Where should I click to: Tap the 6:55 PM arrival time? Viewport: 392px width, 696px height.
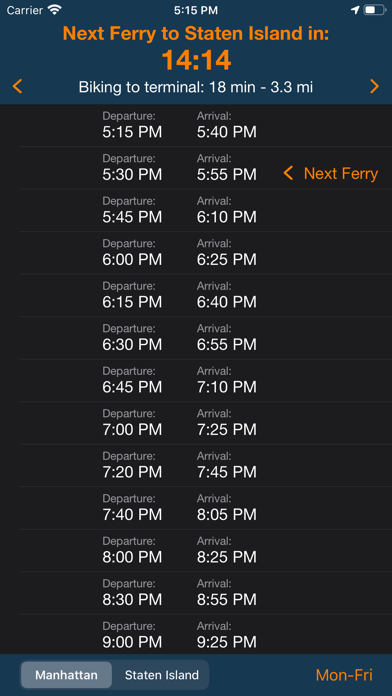coord(227,344)
